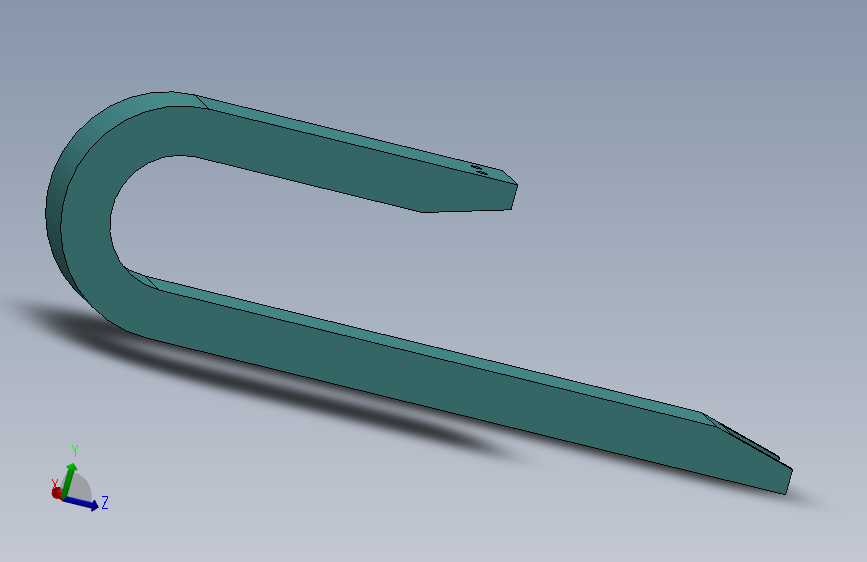Screen dimensions: 867x562
Task: Click the blue Z axis arrow of the triad
Action: tap(82, 502)
